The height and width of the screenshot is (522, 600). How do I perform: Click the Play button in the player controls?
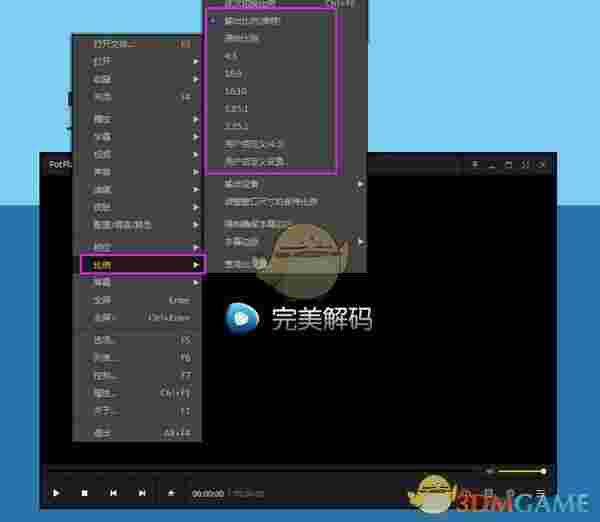[x=56, y=493]
